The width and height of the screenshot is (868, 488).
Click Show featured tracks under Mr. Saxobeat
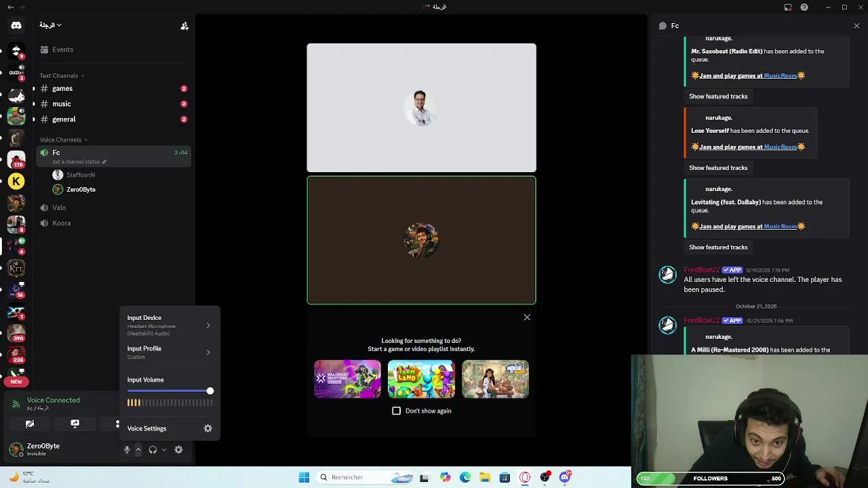[718, 96]
